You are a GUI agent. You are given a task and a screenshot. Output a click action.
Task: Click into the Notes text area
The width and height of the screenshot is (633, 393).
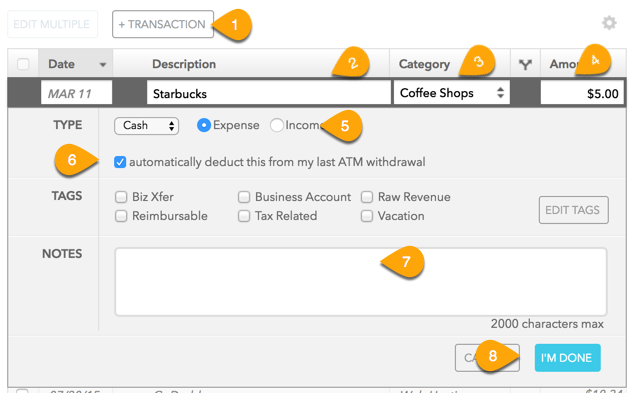361,282
